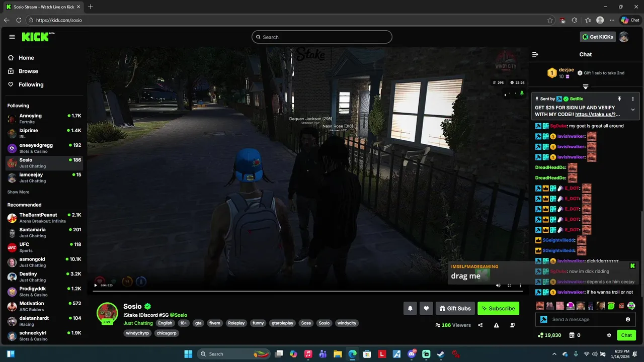This screenshot has height=362, width=644.
Task: Open Steam from the taskbar
Action: coord(441,354)
